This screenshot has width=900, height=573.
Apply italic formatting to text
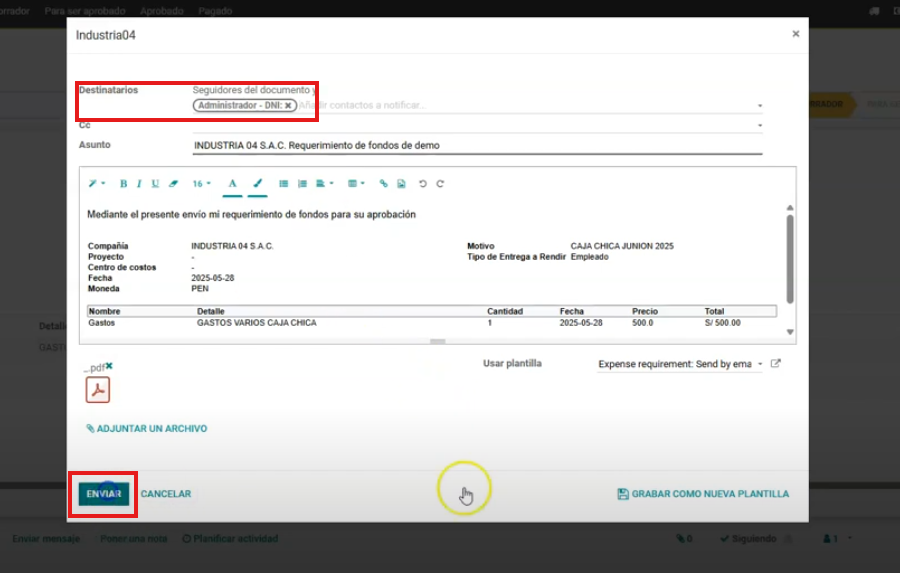tap(139, 184)
